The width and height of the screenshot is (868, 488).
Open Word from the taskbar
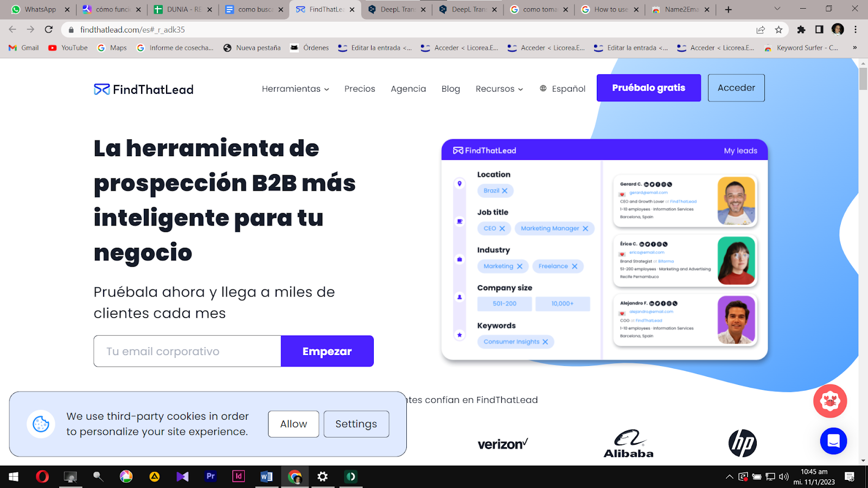(x=266, y=477)
